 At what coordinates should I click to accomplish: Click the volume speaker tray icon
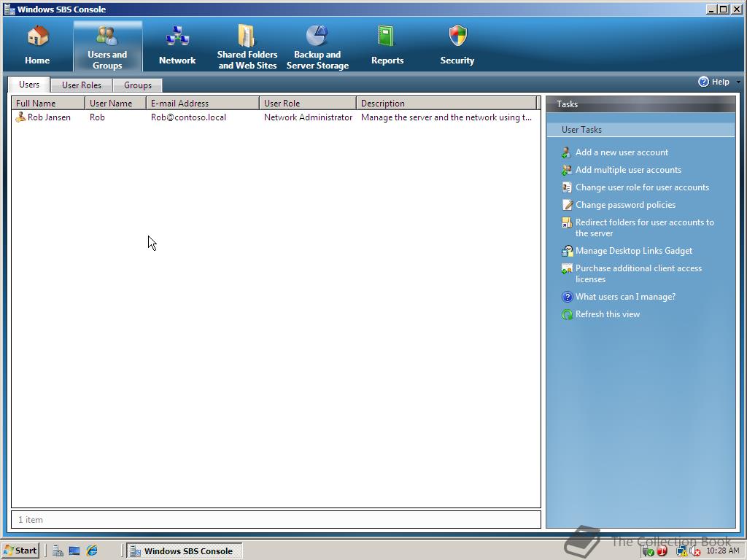pyautogui.click(x=694, y=551)
